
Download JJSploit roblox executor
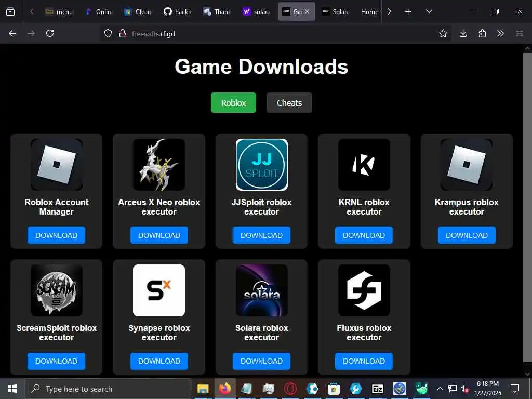[x=262, y=235]
